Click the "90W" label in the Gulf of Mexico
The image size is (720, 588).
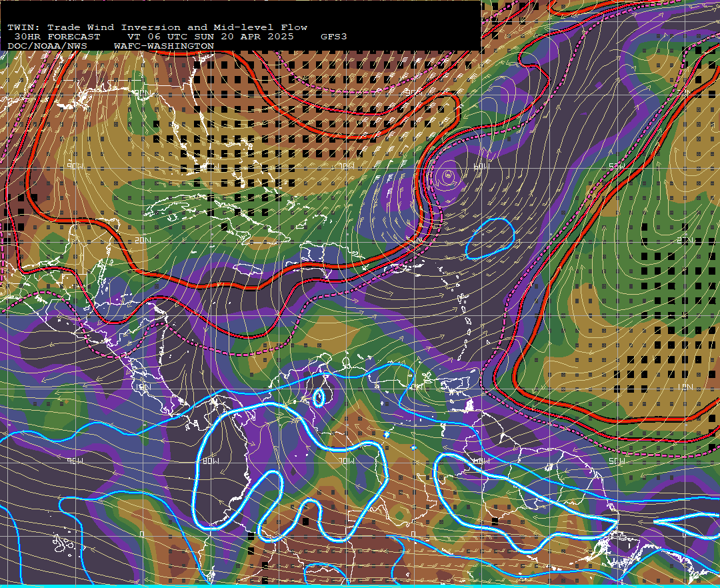point(75,166)
